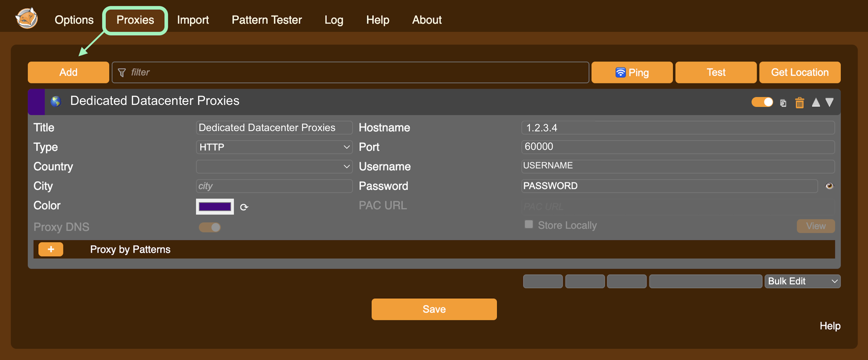
Task: Click the Save button
Action: coord(434,309)
